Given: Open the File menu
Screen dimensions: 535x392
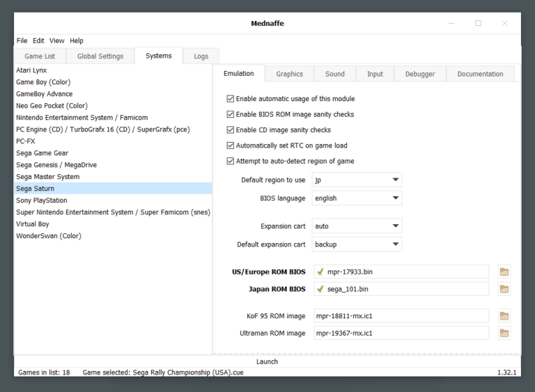Looking at the screenshot, I should pyautogui.click(x=22, y=41).
